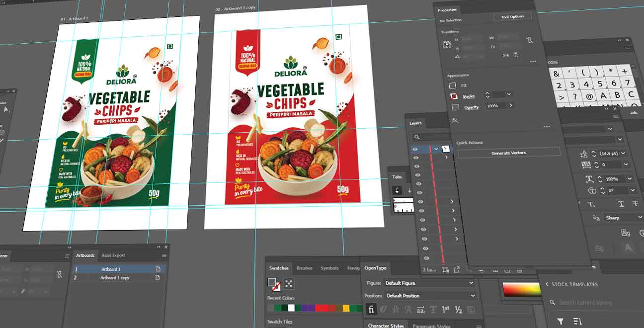
Task: Expand the second layer row's chevron
Action: click(x=446, y=157)
